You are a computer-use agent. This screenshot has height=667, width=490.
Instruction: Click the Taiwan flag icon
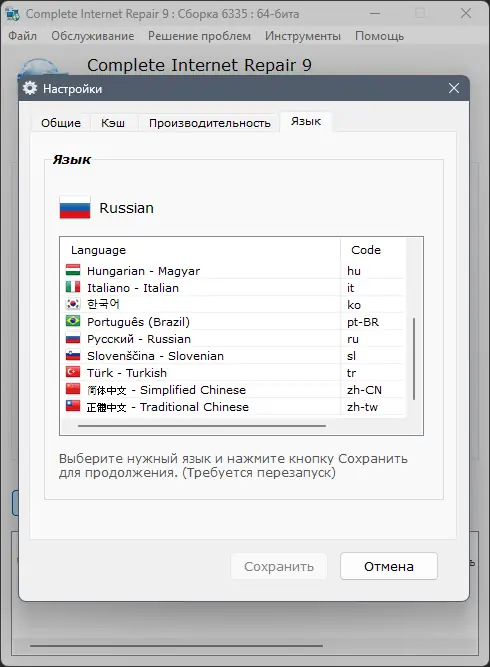73,406
